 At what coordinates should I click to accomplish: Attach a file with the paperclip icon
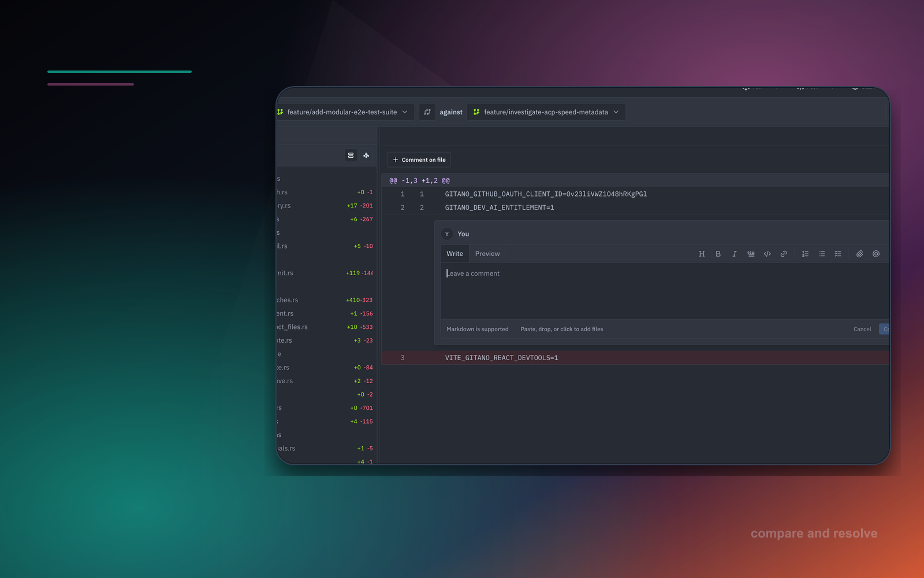point(859,254)
